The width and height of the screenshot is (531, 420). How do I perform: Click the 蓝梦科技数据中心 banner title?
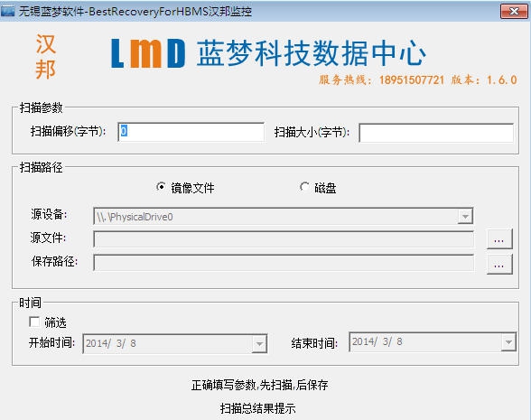[311, 52]
